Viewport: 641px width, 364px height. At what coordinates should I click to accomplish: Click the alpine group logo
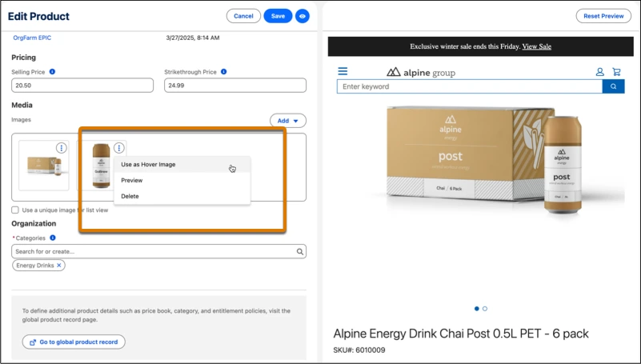421,73
